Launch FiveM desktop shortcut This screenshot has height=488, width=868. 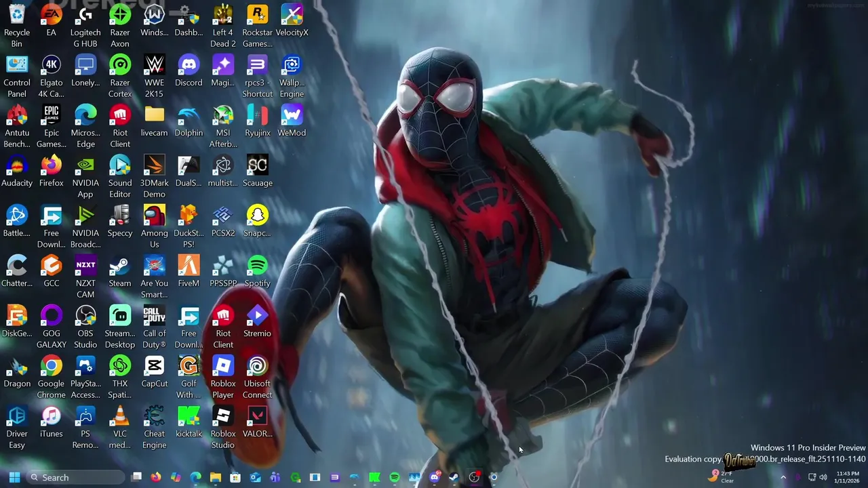click(189, 271)
